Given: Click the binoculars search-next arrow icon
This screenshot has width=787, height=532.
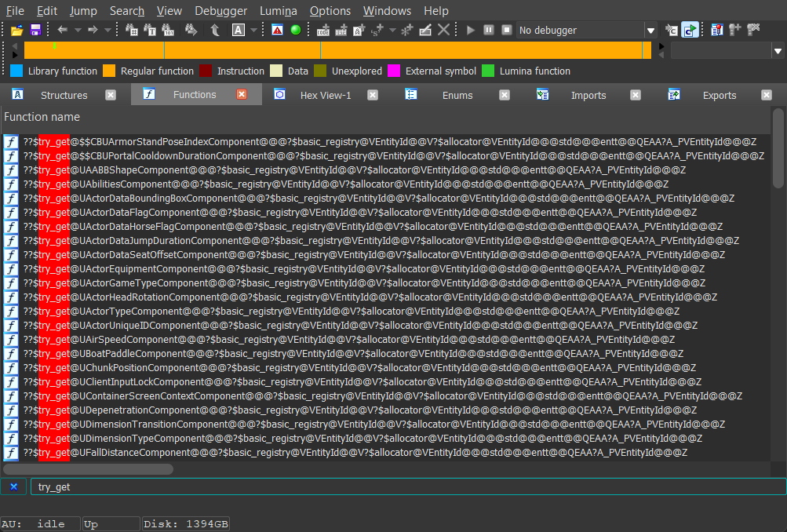Looking at the screenshot, I should [191, 30].
